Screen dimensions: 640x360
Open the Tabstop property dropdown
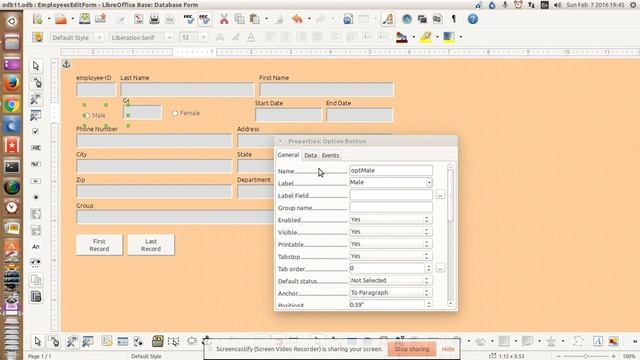point(391,256)
